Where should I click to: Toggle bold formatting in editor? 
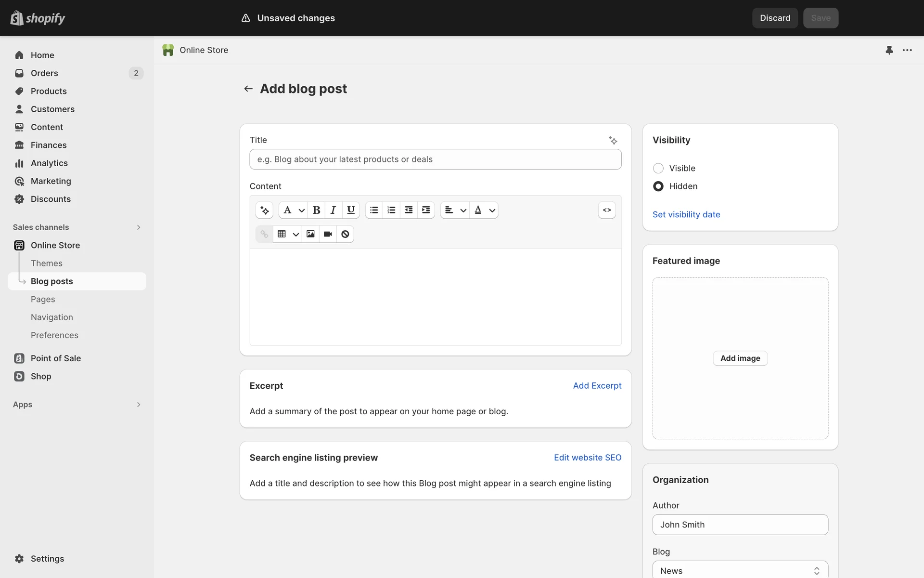pyautogui.click(x=316, y=210)
